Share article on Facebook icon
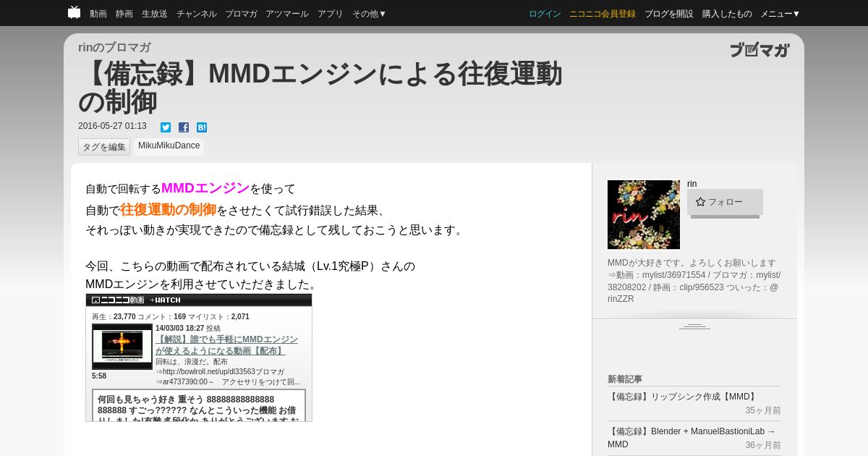This screenshot has width=868, height=456. pos(184,127)
